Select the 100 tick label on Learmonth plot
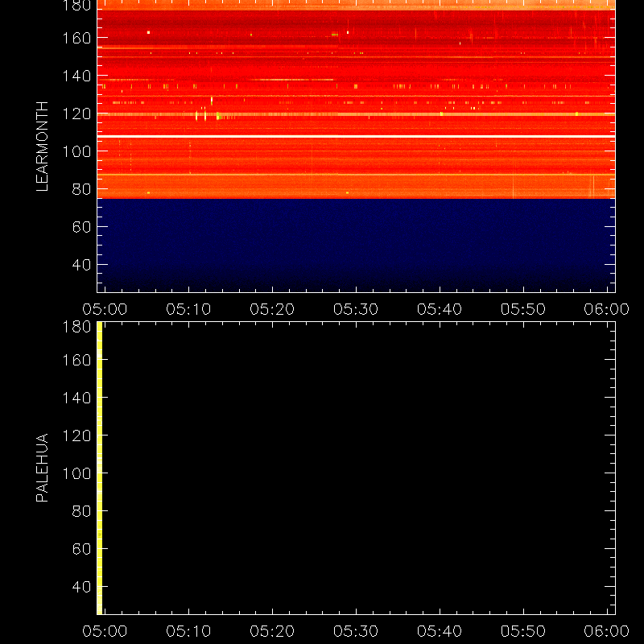 click(x=76, y=151)
